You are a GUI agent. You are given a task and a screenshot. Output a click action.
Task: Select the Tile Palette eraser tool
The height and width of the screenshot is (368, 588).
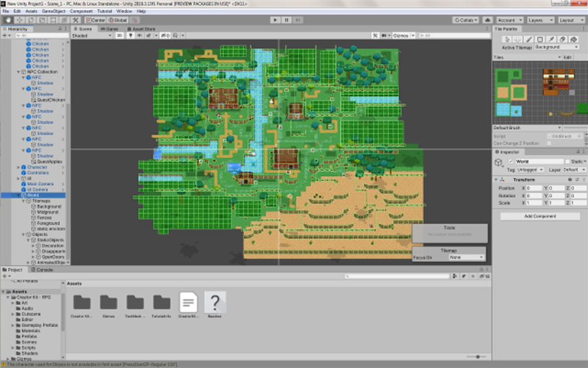pos(562,39)
